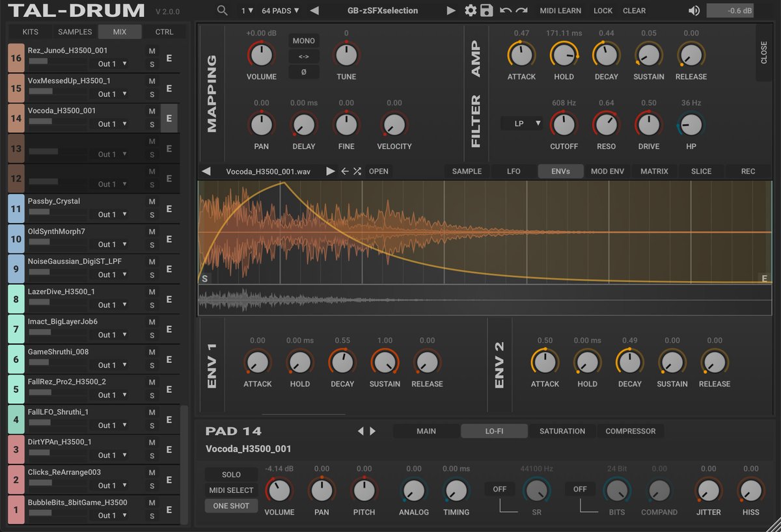
Task: Mute Rez_Juno6_H3500_001 with M button
Action: pyautogui.click(x=152, y=51)
